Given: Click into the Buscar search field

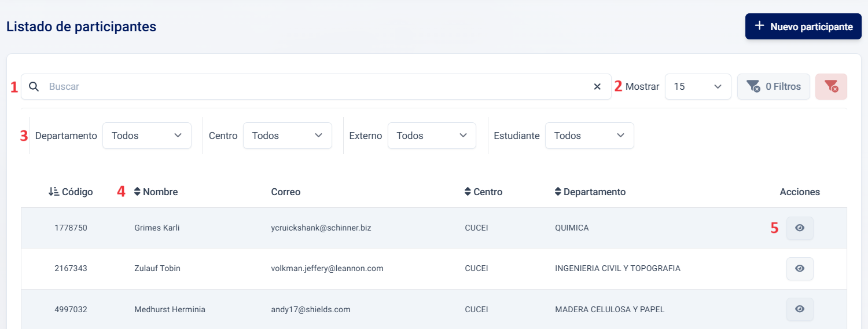Looking at the screenshot, I should [x=312, y=87].
